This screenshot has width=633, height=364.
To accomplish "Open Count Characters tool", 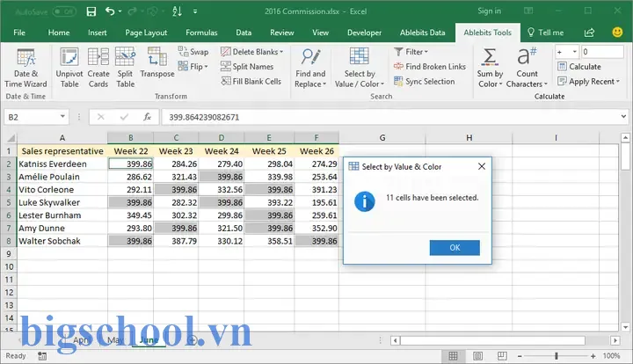I will (527, 68).
